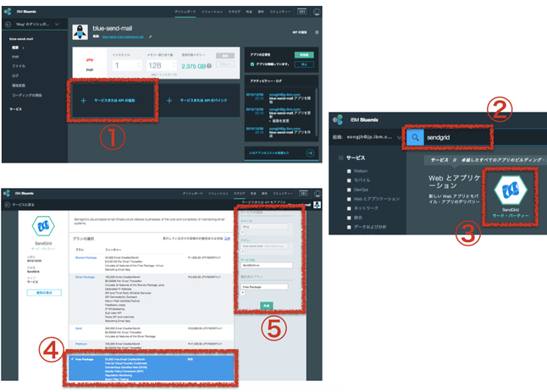547x392 pixels.
Task: Expand the 'Blog' dashboard dropdown chevron
Action: (57, 25)
